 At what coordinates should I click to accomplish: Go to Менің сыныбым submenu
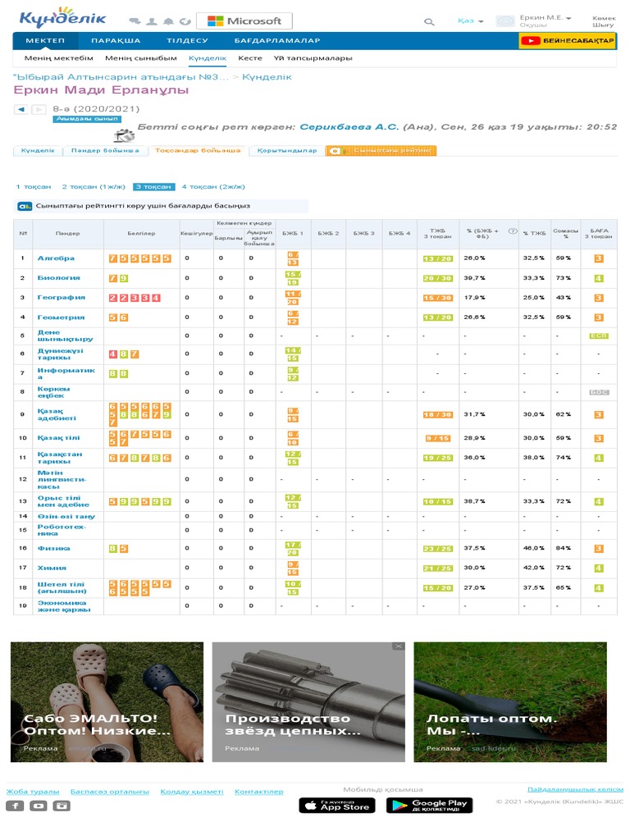pos(141,58)
